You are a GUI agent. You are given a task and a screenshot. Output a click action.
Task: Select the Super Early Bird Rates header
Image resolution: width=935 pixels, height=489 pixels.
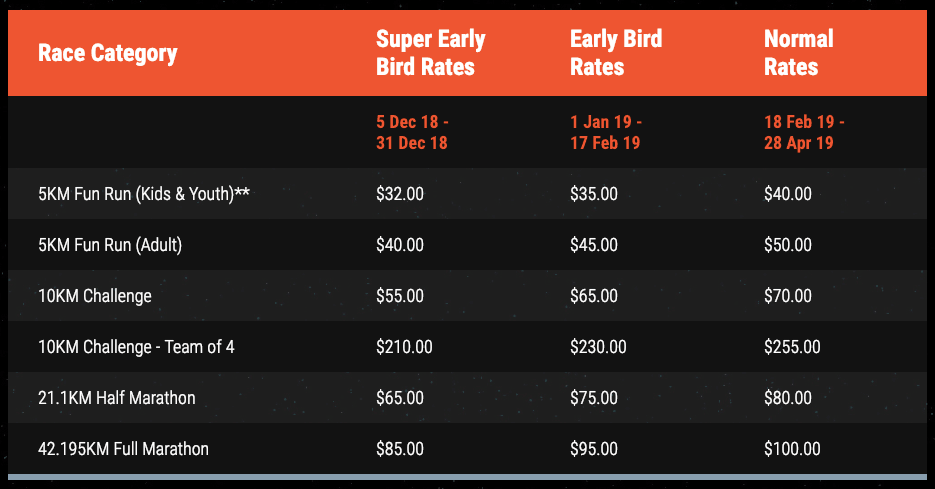pos(431,52)
